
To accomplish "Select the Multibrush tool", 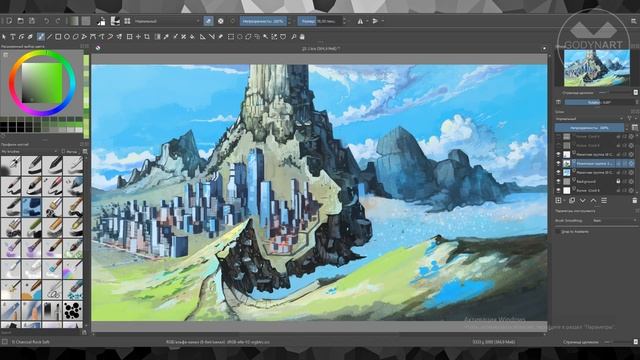I will pos(119,37).
